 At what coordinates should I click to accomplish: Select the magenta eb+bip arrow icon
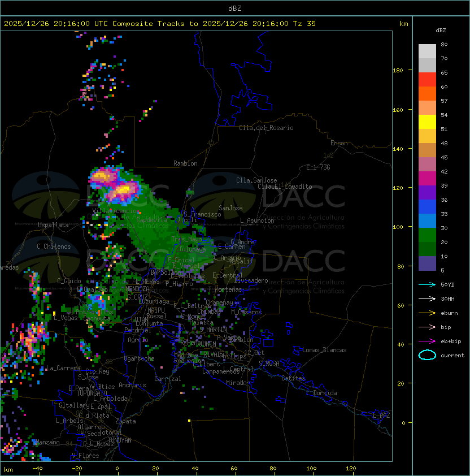pos(427,341)
